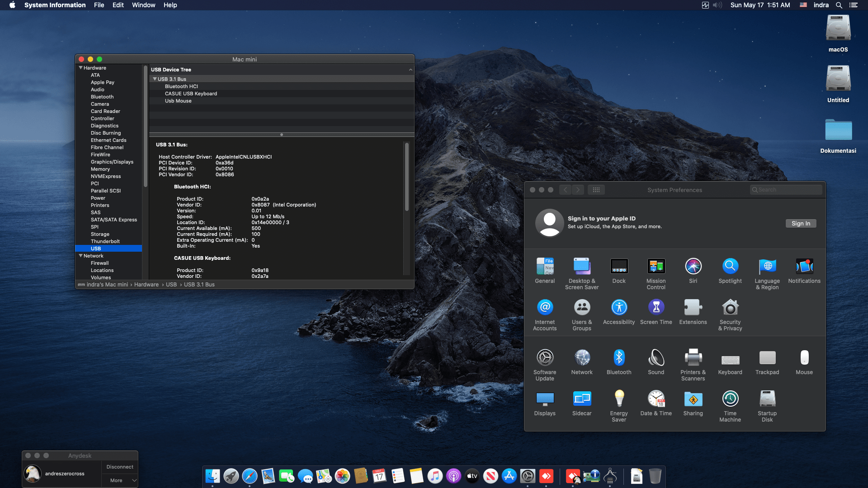Open Accessibility preferences pane
Screen dimensions: 868x488
(619, 311)
